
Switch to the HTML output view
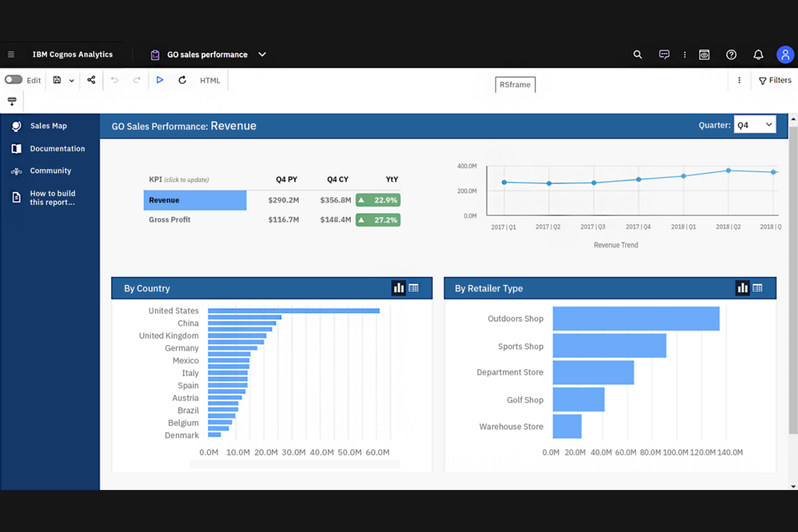210,80
